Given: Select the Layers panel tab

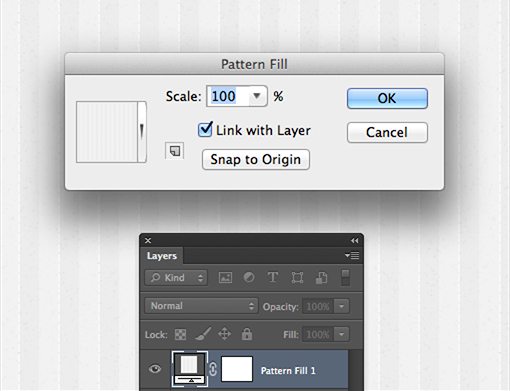Looking at the screenshot, I should pyautogui.click(x=162, y=256).
